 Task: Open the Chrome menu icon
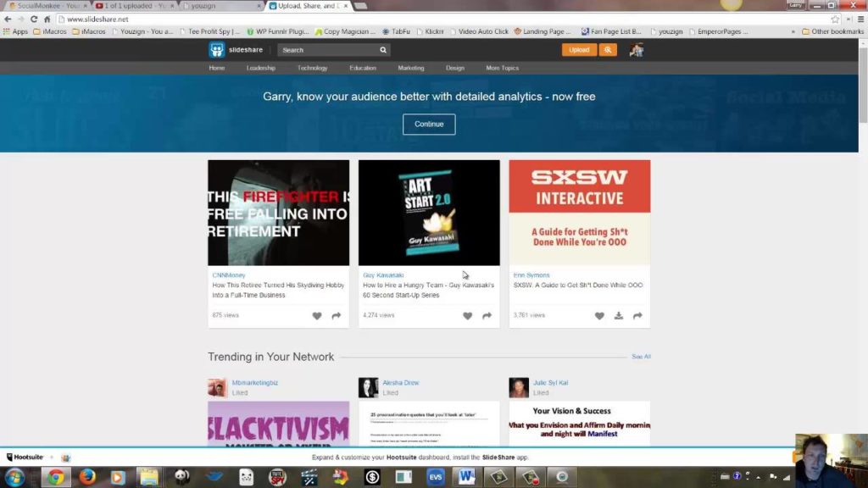coord(861,19)
